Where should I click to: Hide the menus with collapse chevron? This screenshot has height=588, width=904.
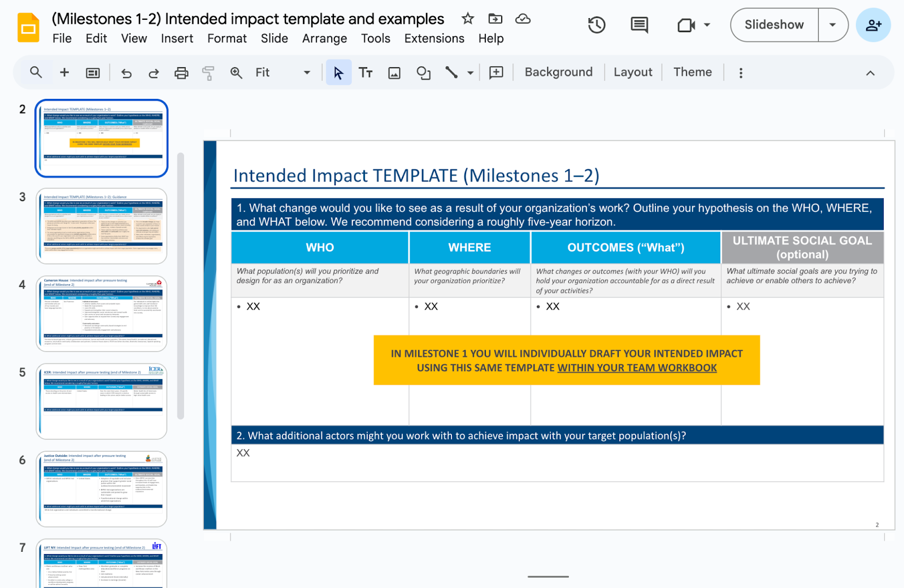870,73
